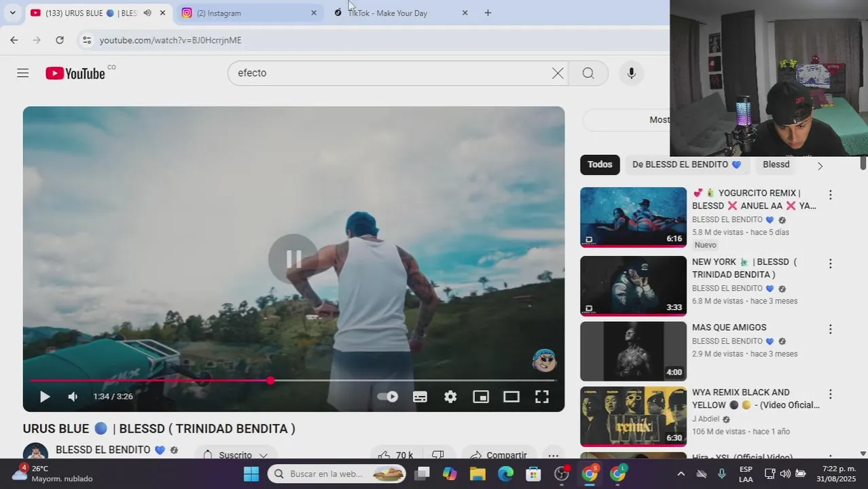Open Task View on the taskbar
868x489 pixels.
[x=423, y=473]
